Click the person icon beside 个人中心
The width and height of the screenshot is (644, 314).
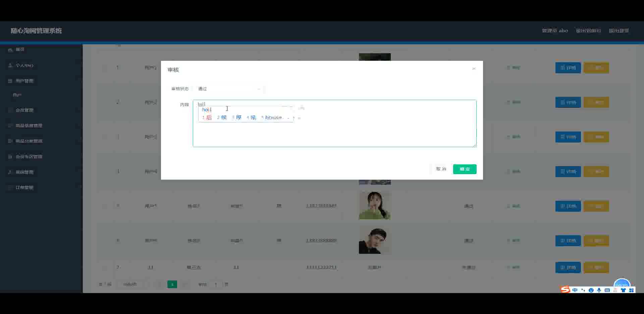[10, 65]
